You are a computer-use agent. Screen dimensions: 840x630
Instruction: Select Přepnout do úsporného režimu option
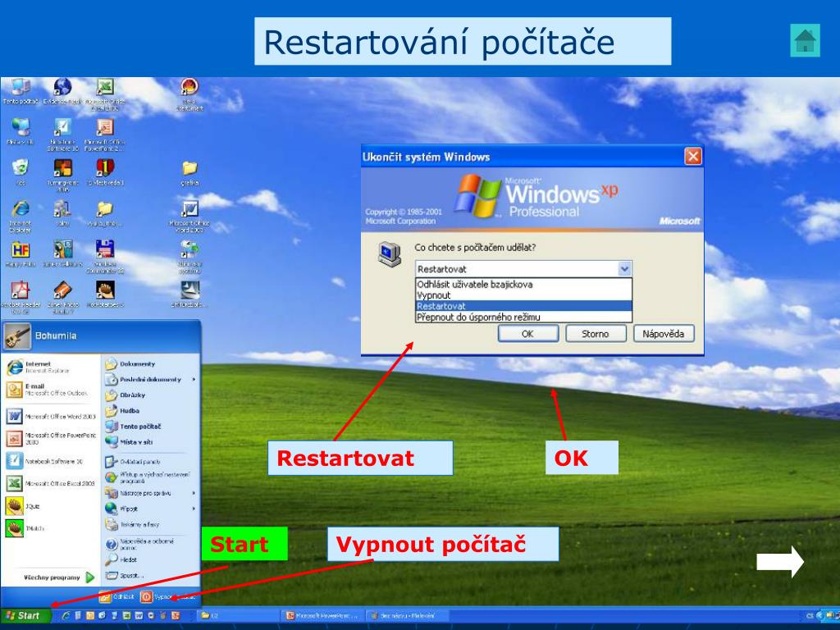click(x=523, y=317)
